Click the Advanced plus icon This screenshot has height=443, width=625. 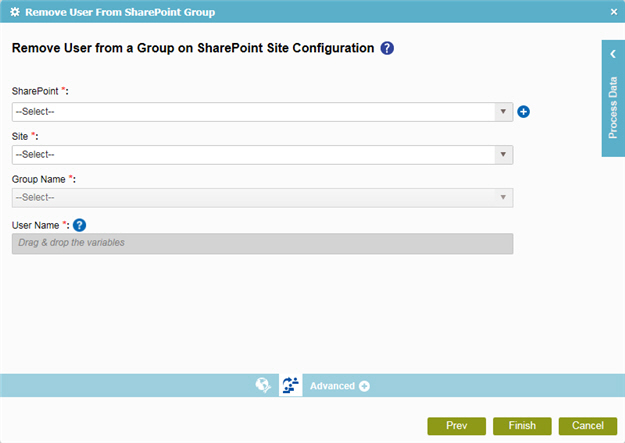364,386
